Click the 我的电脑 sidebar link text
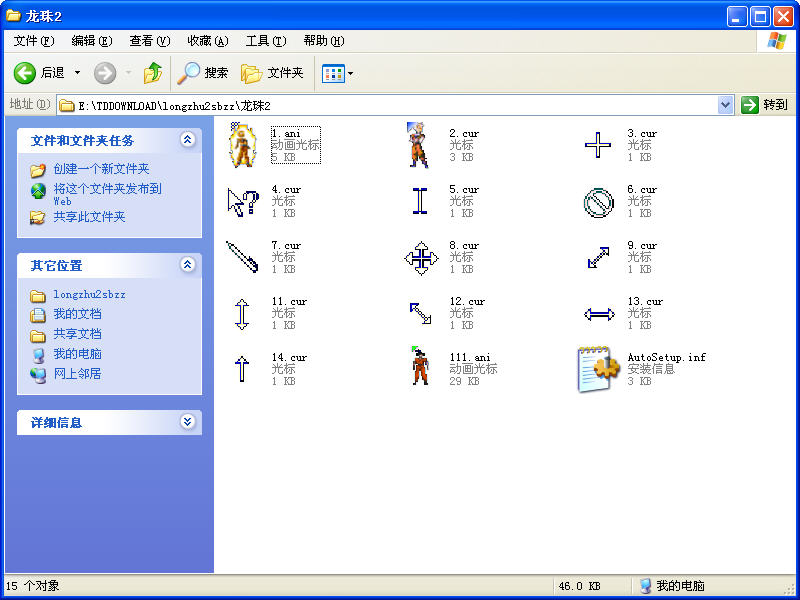Image resolution: width=800 pixels, height=600 pixels. [x=78, y=354]
